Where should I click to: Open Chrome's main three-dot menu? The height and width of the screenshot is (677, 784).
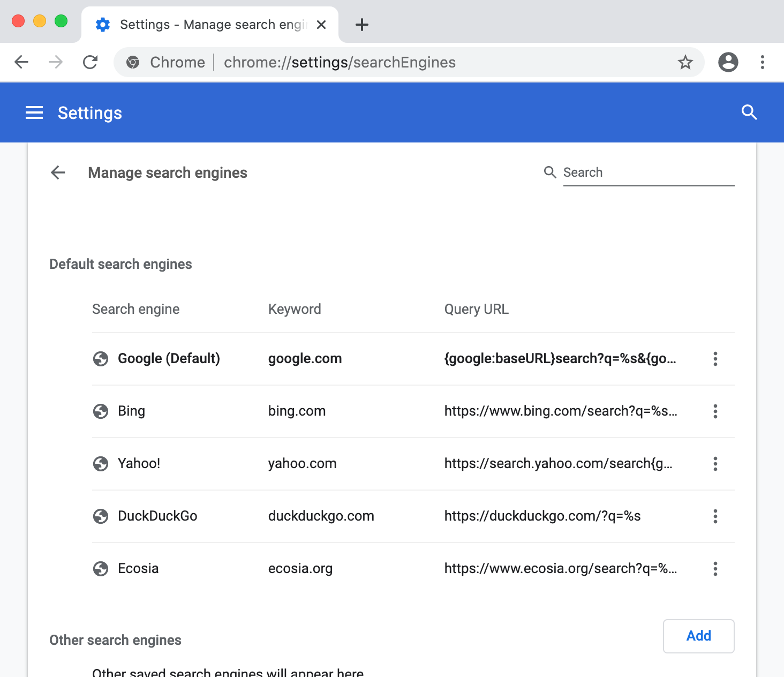click(x=762, y=62)
